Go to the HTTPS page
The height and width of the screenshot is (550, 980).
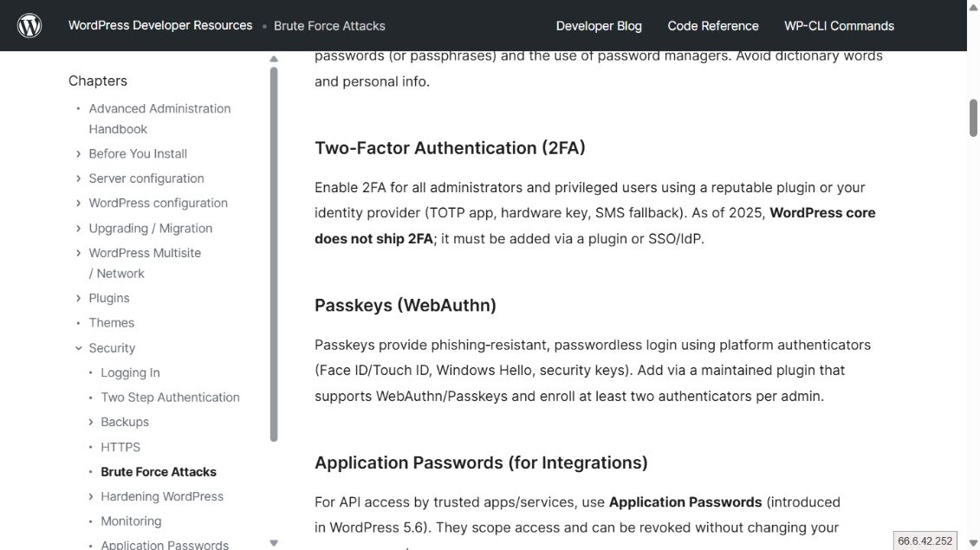[120, 448]
